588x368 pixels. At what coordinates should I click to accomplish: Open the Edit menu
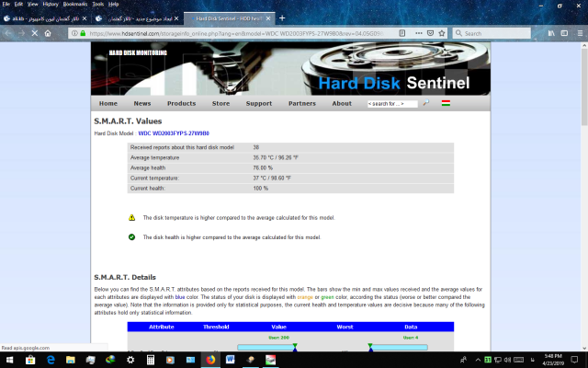point(18,4)
